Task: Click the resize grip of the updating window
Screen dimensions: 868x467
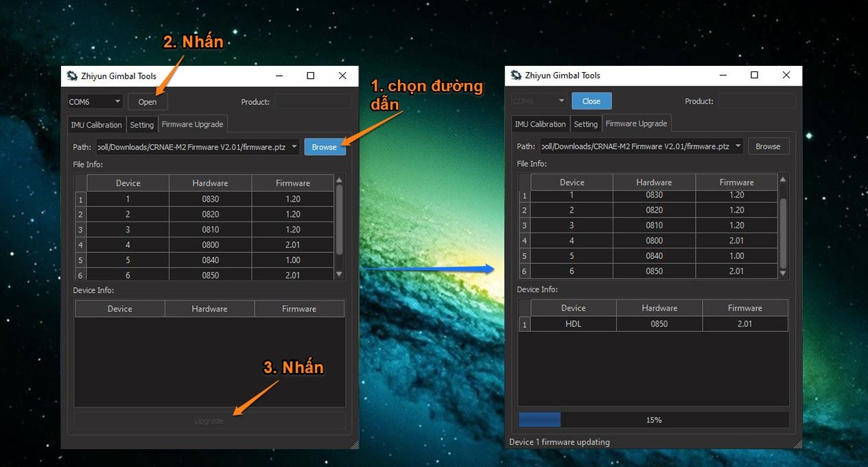Action: [798, 444]
